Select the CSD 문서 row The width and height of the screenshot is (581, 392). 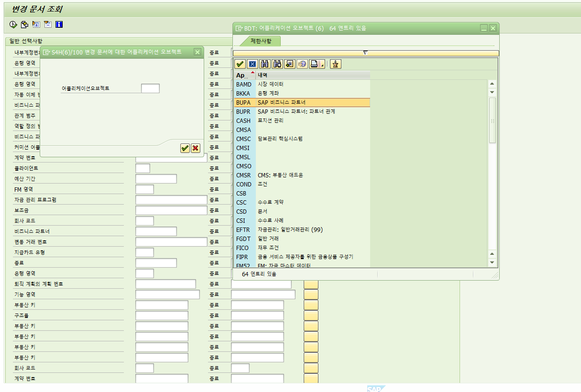click(302, 211)
